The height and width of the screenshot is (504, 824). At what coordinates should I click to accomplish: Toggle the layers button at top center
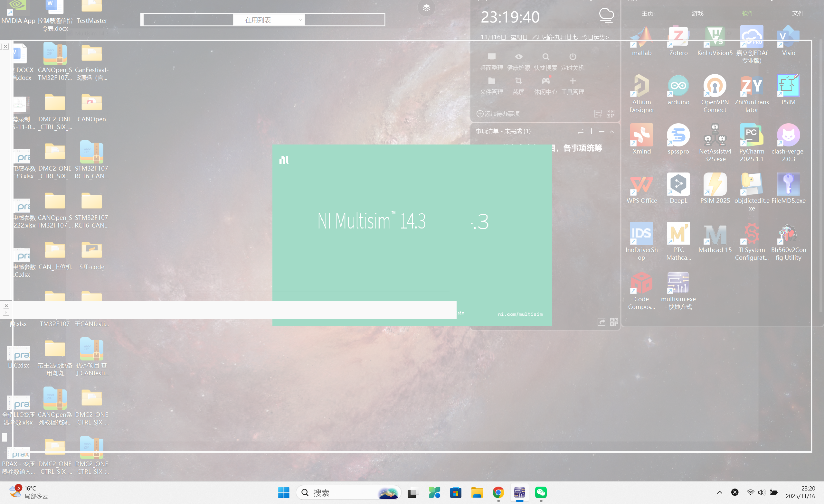coord(426,8)
